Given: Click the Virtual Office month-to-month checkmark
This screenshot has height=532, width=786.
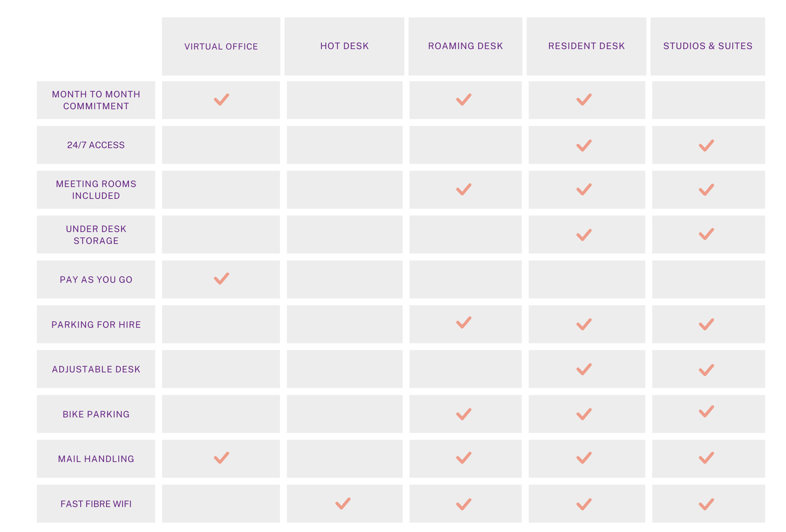Looking at the screenshot, I should point(221,99).
